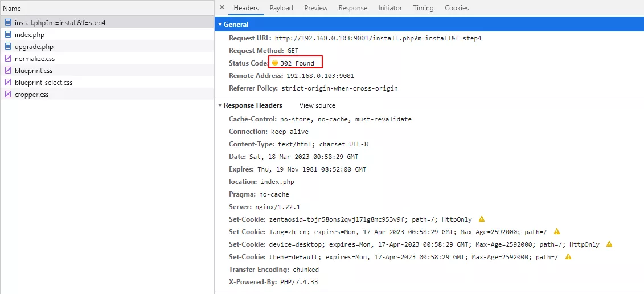Click the install.php document file icon
This screenshot has width=644, height=294.
point(8,23)
